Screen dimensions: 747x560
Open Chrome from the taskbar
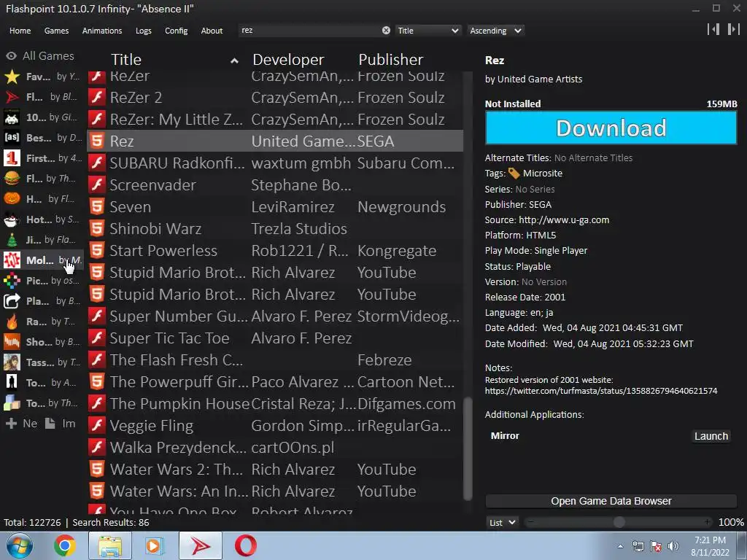pos(64,545)
